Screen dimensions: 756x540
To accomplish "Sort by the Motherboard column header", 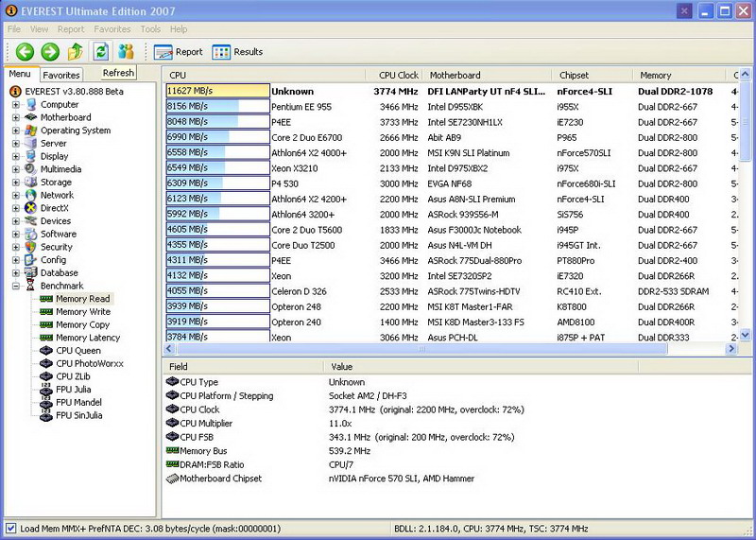I will tap(487, 75).
